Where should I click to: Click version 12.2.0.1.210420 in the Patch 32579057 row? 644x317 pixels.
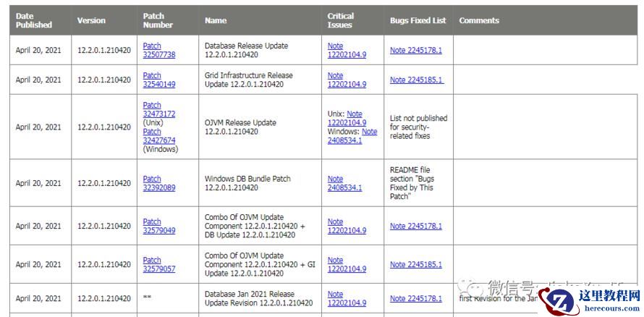(104, 264)
